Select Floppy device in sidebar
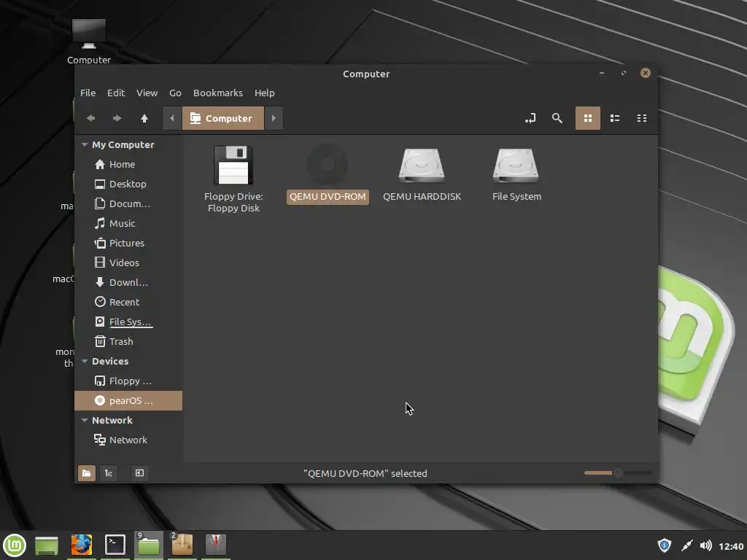Screen dimensions: 747x560 click(x=128, y=381)
